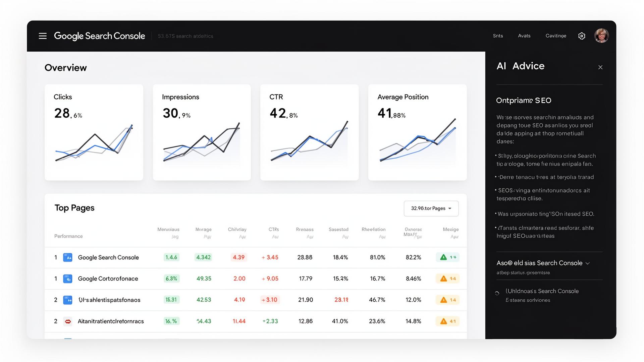Sort by the Menmiaus column header
644x362 pixels.
[x=168, y=230]
